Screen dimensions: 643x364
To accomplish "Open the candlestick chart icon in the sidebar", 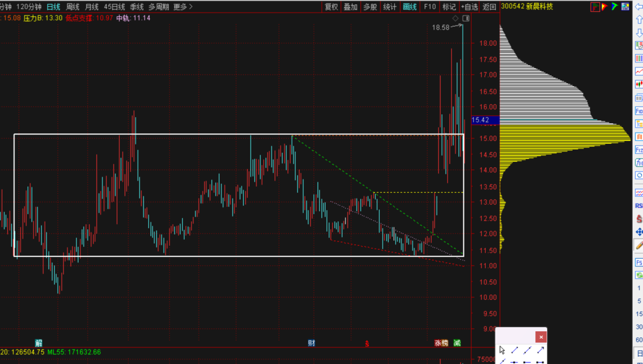I will [639, 84].
